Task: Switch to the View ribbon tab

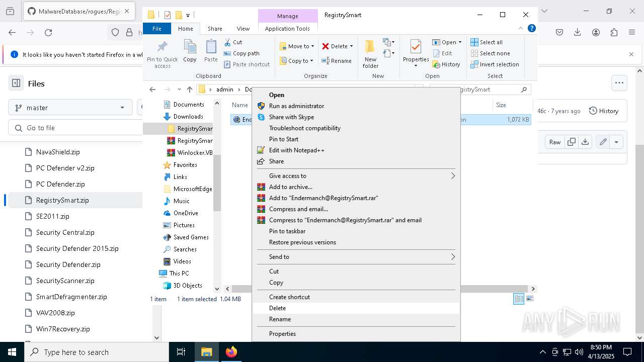Action: (x=243, y=29)
